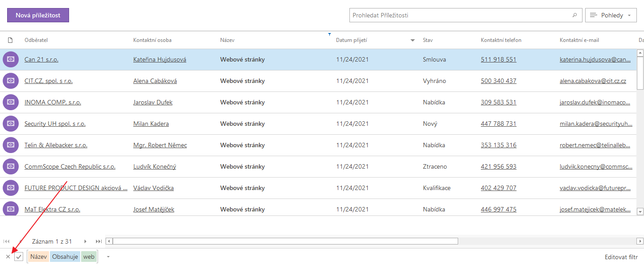Open contact Jaroslav Dufek
Viewport: 644px width, 265px height.
coord(153,103)
